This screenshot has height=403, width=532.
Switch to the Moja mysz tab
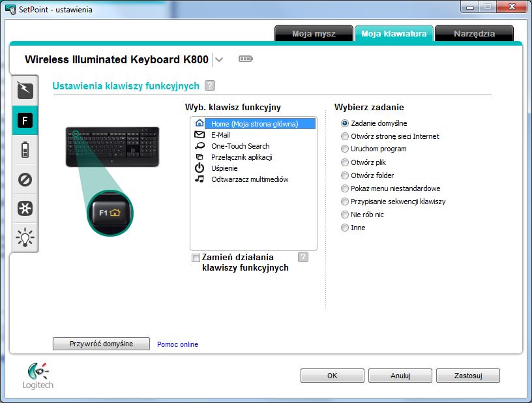pyautogui.click(x=314, y=34)
